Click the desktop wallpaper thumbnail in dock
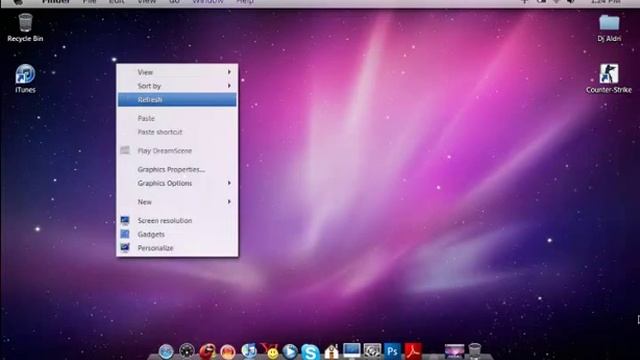Image resolution: width=640 pixels, height=360 pixels. 454,351
